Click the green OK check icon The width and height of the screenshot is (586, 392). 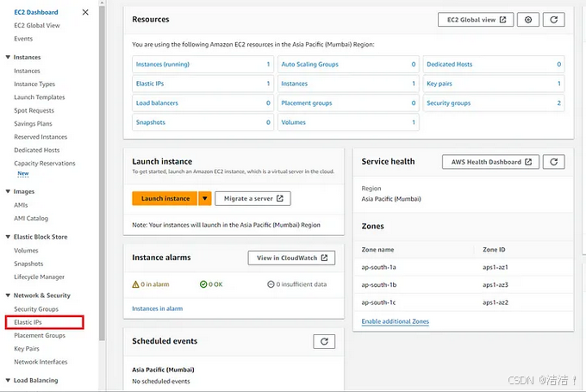pyautogui.click(x=203, y=284)
